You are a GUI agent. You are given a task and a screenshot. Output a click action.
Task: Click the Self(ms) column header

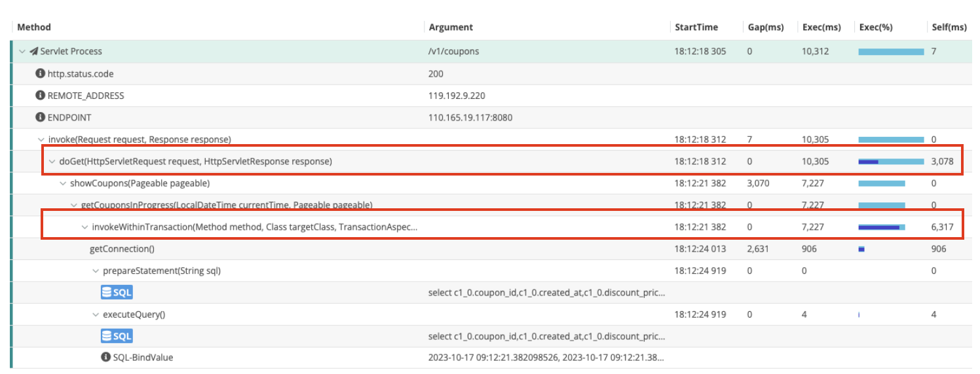pyautogui.click(x=949, y=28)
